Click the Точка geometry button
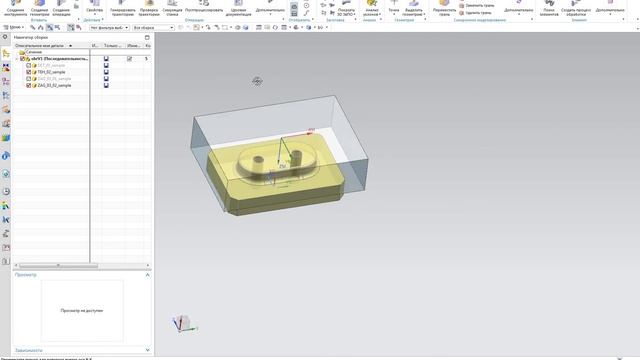Image resolution: width=640 pixels, height=360 pixels. 393,7
